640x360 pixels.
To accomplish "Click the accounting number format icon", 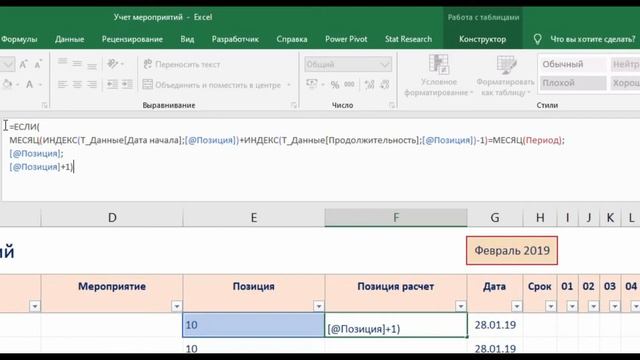I will pos(312,84).
